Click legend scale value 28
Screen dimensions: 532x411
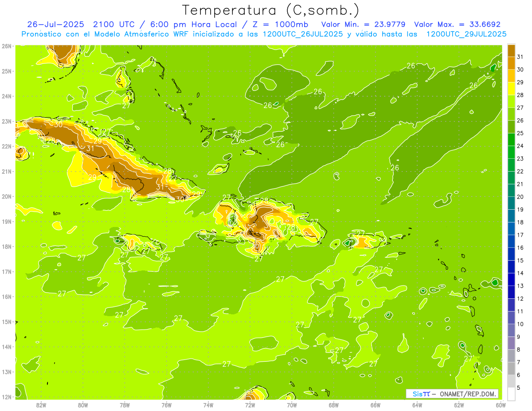520,94
